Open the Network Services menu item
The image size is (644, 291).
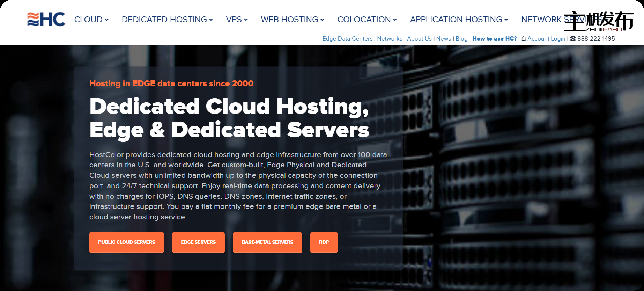[541, 20]
